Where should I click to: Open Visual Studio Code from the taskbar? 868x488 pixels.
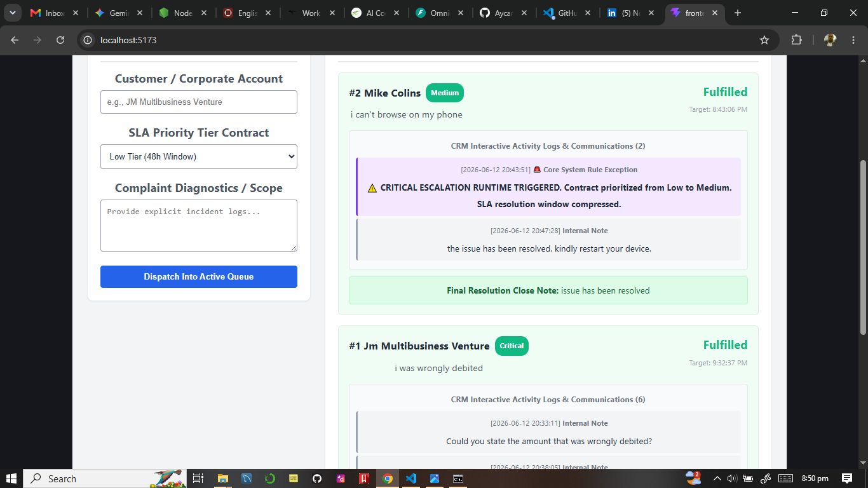pyautogui.click(x=410, y=478)
